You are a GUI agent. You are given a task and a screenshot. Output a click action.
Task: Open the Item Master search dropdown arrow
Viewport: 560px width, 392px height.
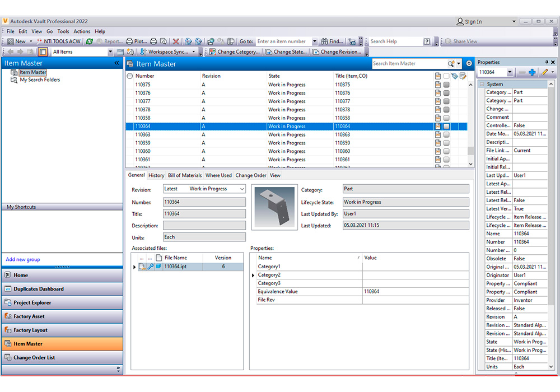click(x=459, y=63)
